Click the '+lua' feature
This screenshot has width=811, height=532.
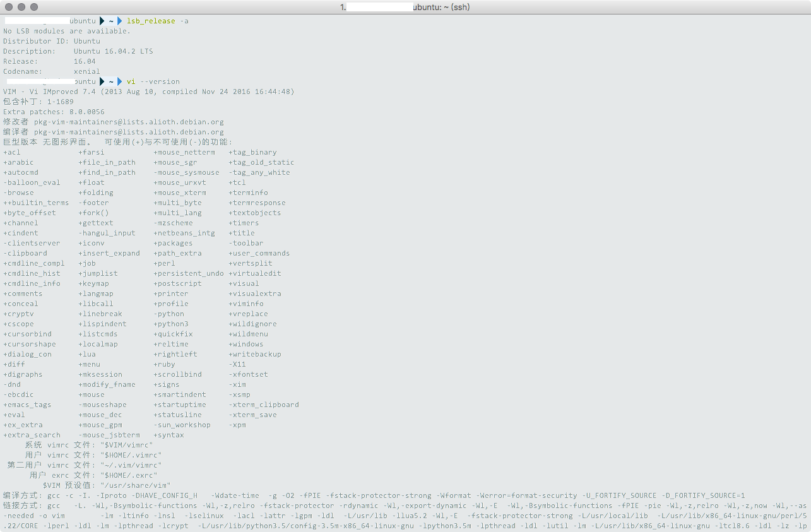pos(87,354)
